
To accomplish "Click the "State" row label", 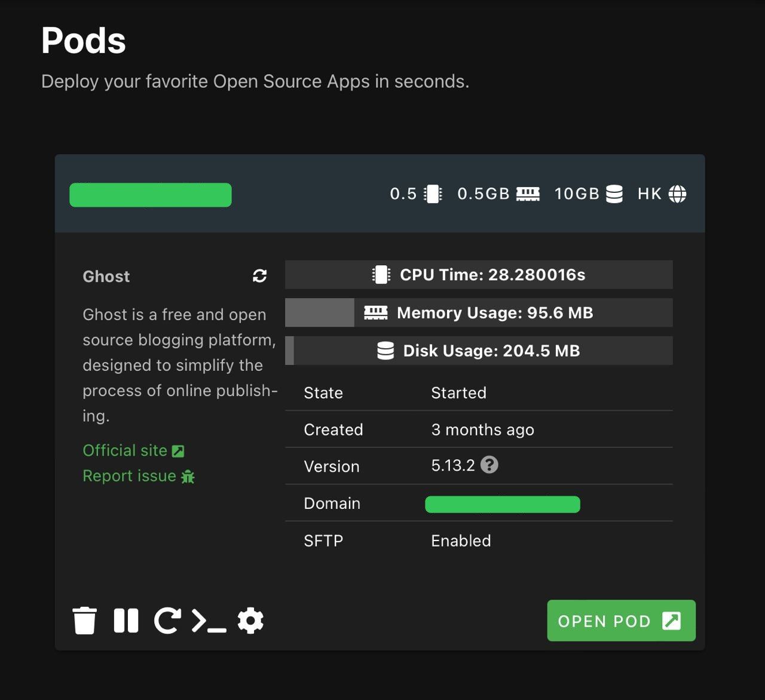I will (323, 393).
